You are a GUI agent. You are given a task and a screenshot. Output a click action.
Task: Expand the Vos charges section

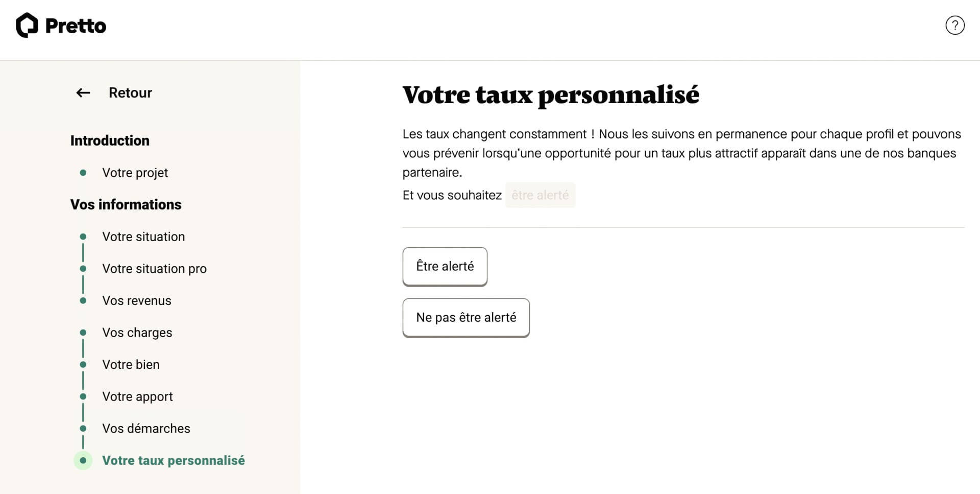(x=137, y=333)
